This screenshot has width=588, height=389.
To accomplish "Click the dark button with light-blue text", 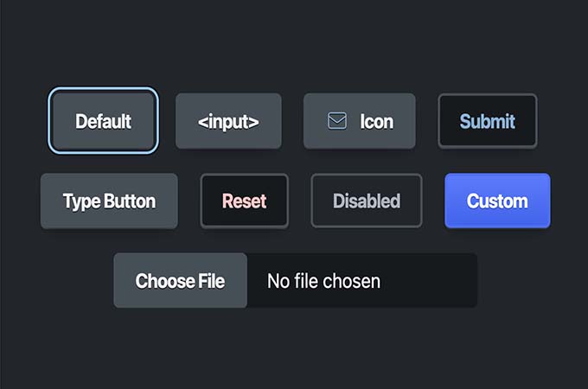I will tap(488, 121).
